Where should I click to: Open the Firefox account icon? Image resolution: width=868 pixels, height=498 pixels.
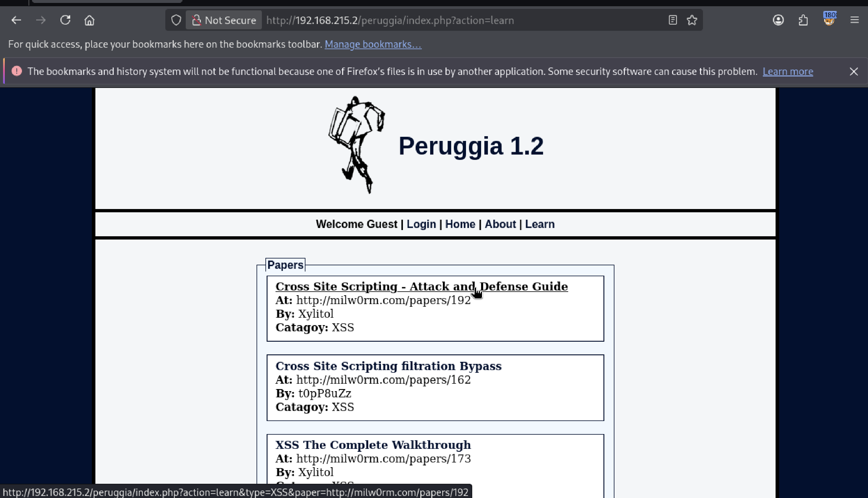pyautogui.click(x=778, y=20)
